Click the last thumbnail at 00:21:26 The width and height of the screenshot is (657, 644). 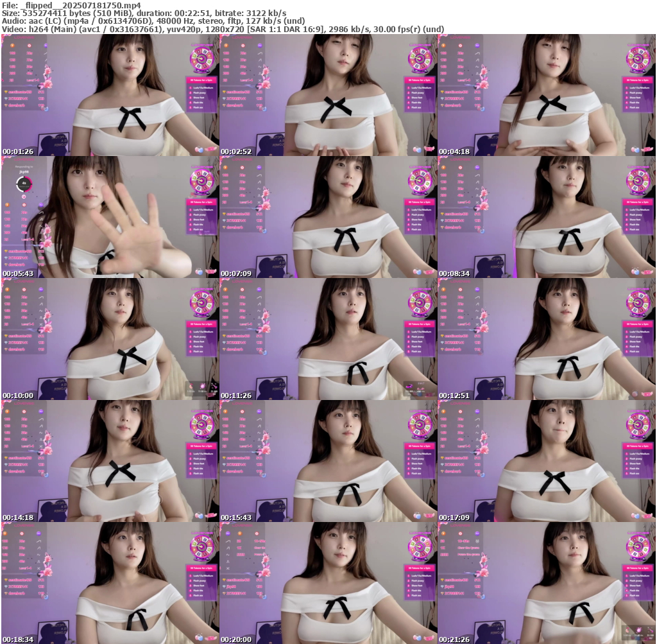(x=546, y=583)
